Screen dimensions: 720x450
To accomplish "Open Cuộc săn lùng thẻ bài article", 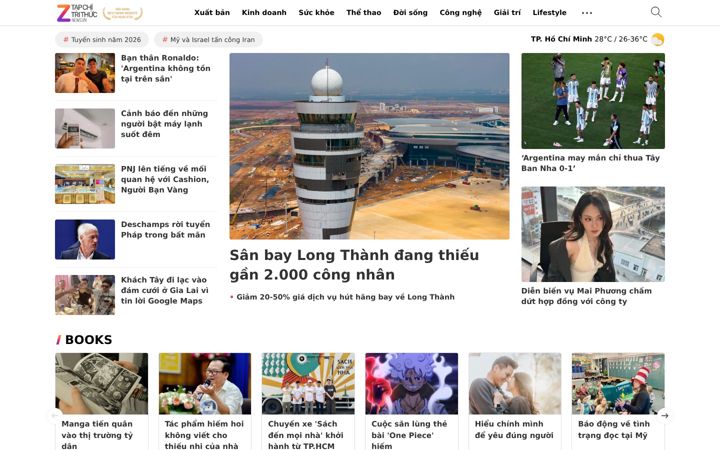I will click(409, 434).
